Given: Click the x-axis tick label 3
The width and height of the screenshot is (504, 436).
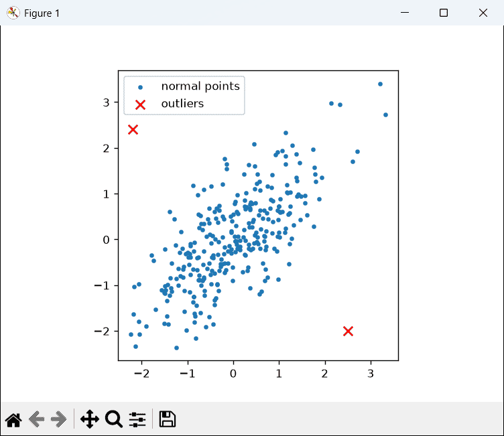Looking at the screenshot, I should [x=371, y=373].
